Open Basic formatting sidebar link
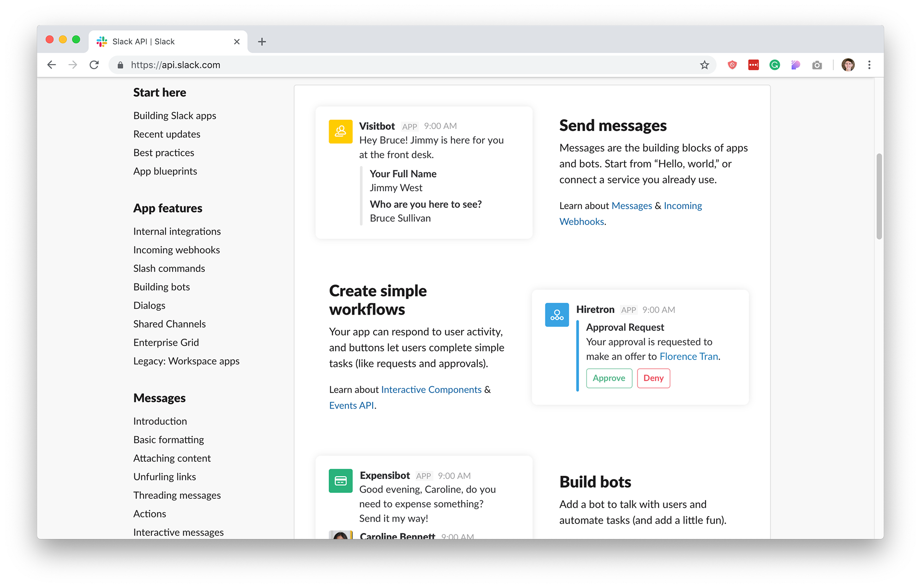Image resolution: width=921 pixels, height=588 pixels. click(x=168, y=440)
